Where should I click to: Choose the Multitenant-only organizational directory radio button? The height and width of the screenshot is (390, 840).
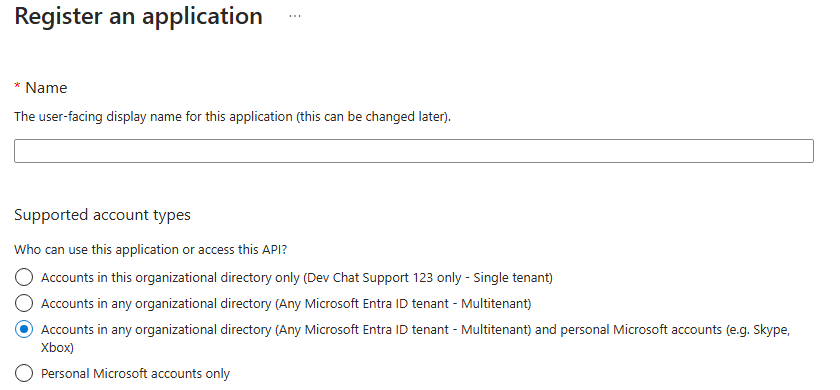pyautogui.click(x=24, y=303)
